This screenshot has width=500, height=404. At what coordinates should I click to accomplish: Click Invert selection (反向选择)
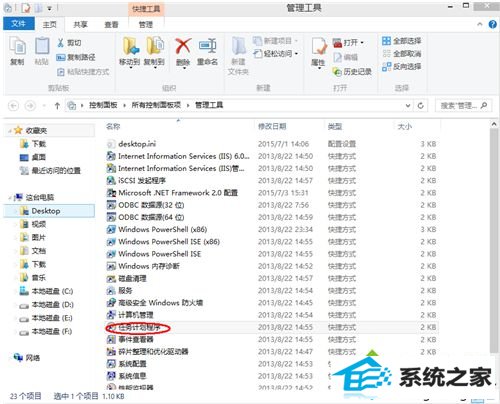402,66
